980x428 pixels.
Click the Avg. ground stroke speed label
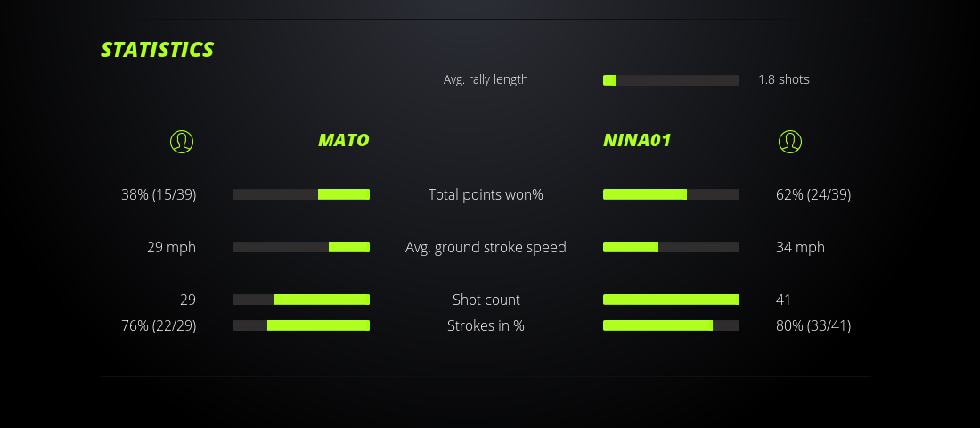[486, 247]
